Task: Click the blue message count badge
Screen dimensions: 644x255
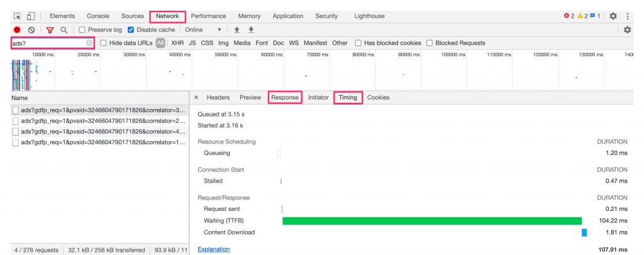Action: (x=595, y=16)
